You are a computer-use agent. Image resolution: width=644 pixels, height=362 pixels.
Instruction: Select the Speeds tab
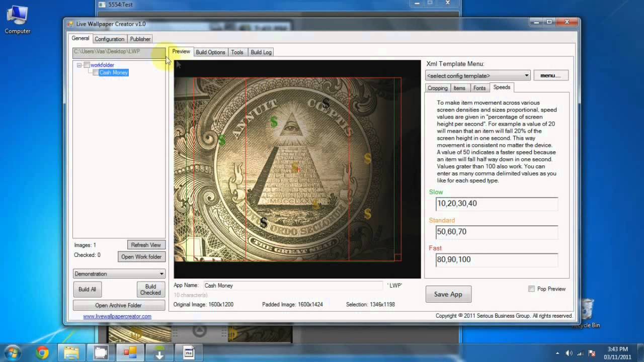pyautogui.click(x=502, y=87)
